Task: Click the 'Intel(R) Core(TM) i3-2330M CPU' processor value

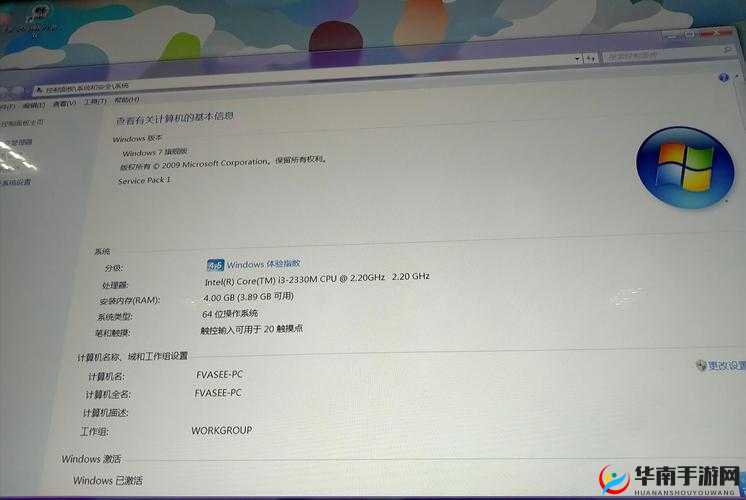Action: point(317,279)
